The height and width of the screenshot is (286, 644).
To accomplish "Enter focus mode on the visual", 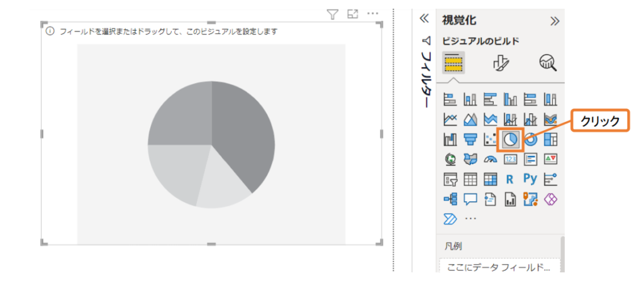I will pyautogui.click(x=352, y=14).
